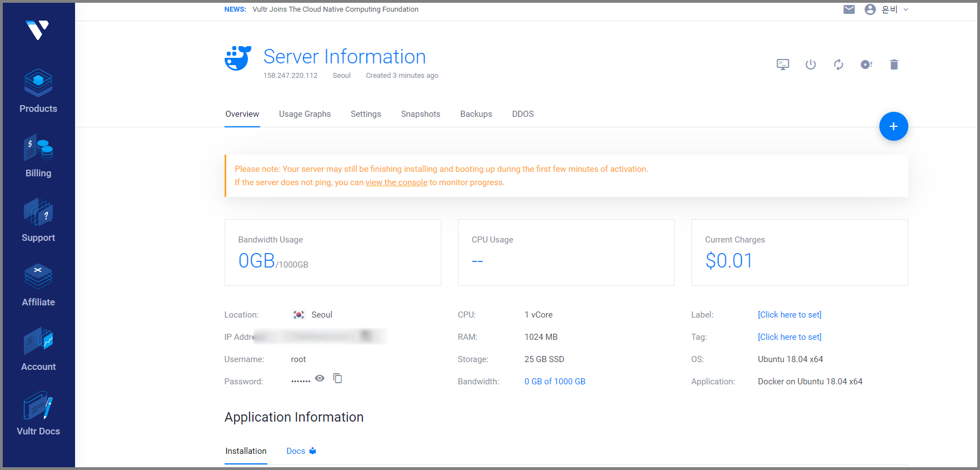Image resolution: width=980 pixels, height=470 pixels.
Task: Open the Billing section in the sidebar
Action: coord(38,156)
